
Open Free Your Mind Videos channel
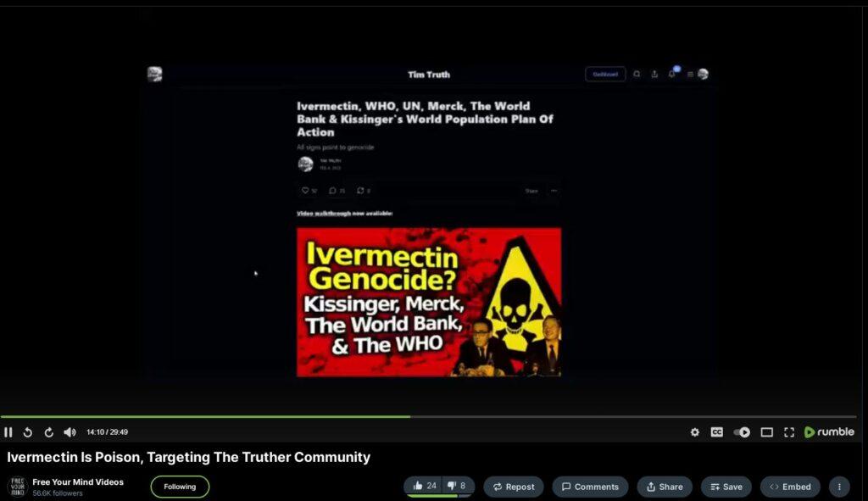click(78, 482)
